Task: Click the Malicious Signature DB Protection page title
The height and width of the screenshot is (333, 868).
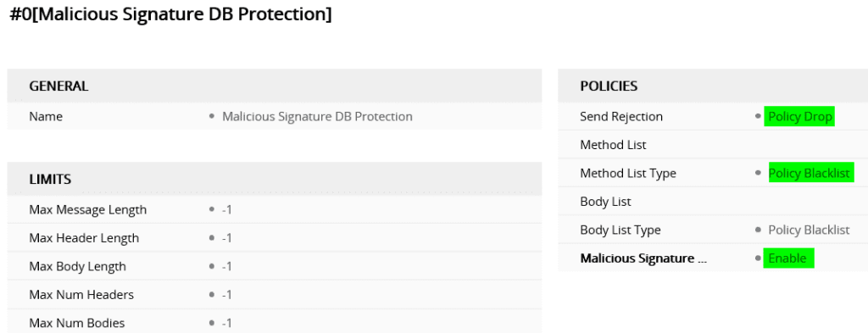Action: tap(170, 14)
